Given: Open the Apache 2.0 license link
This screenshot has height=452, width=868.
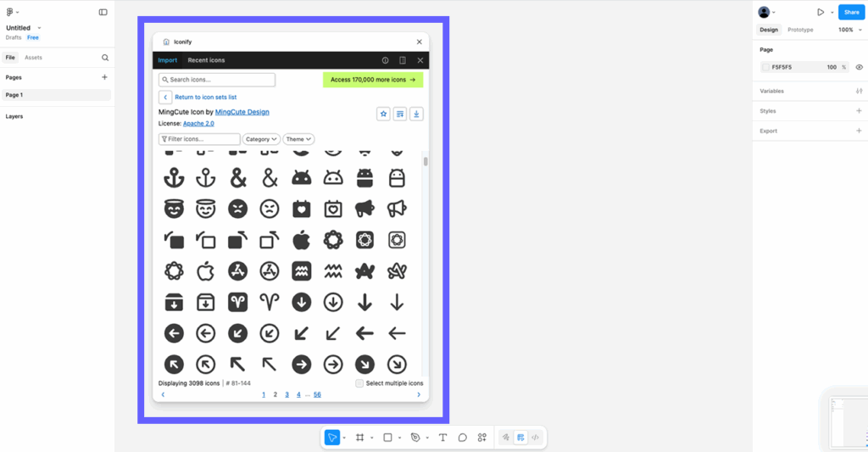Looking at the screenshot, I should click(x=198, y=124).
